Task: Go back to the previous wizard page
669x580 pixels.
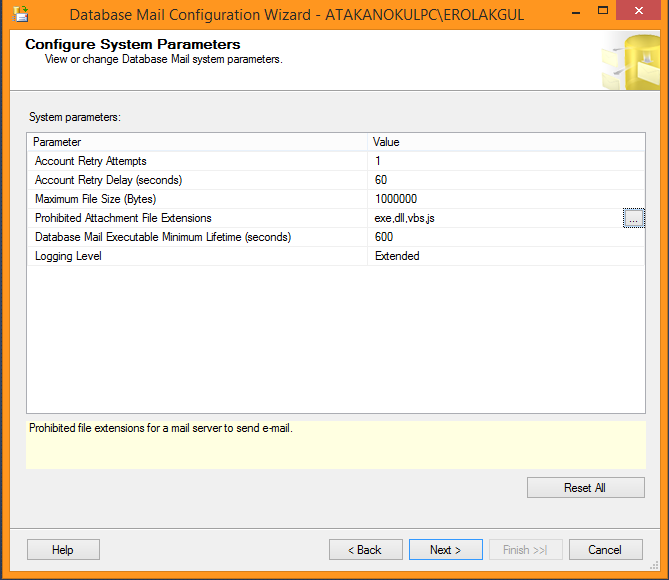Action: 365,549
